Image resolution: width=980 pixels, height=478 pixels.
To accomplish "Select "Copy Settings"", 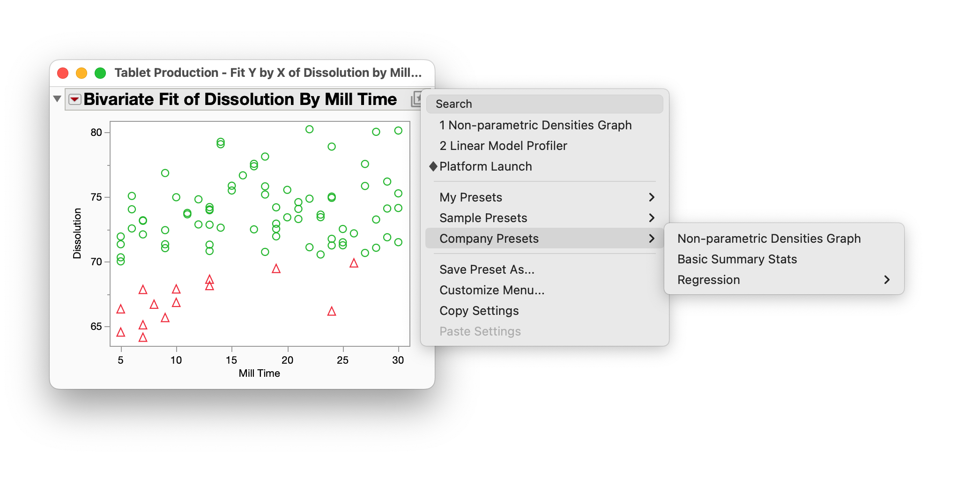I will click(x=479, y=311).
